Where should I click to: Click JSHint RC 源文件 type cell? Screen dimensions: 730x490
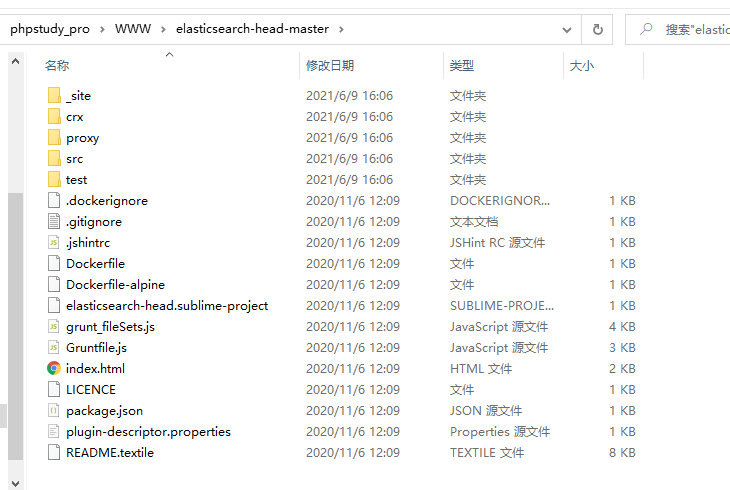497,243
